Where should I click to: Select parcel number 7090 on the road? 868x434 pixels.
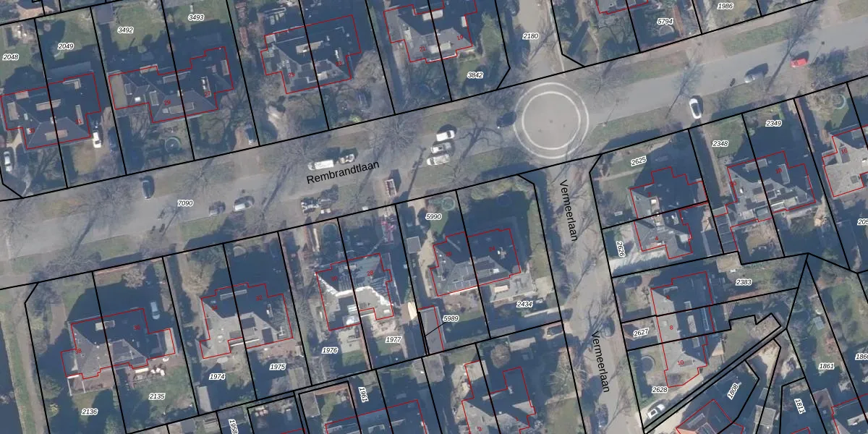point(185,204)
